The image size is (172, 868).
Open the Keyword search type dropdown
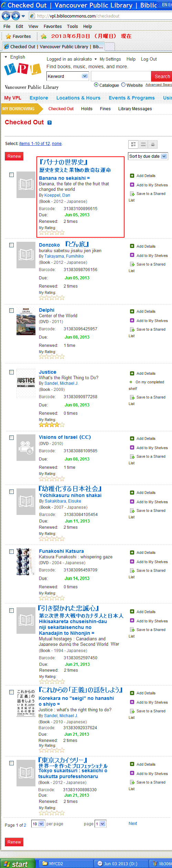click(x=67, y=76)
